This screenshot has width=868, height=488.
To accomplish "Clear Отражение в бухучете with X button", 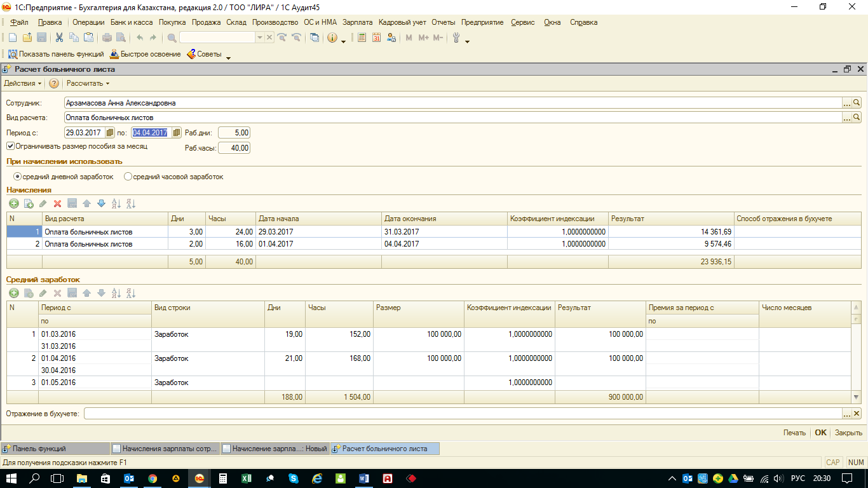I will click(x=857, y=414).
